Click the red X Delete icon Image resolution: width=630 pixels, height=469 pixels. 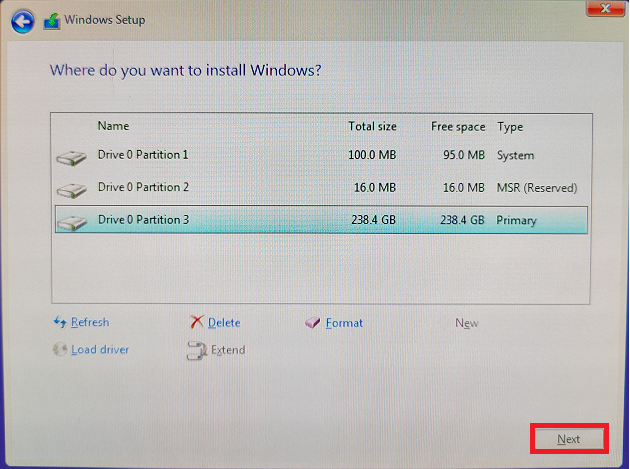pos(197,322)
